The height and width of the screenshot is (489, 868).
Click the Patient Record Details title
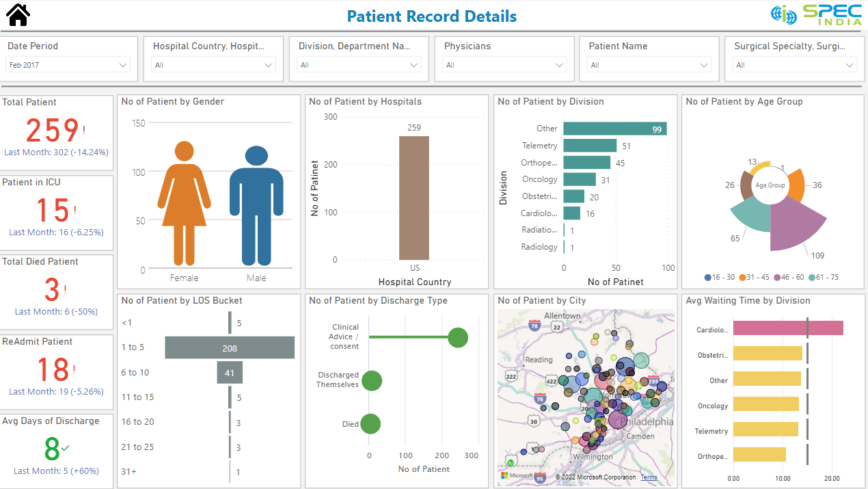click(x=432, y=16)
